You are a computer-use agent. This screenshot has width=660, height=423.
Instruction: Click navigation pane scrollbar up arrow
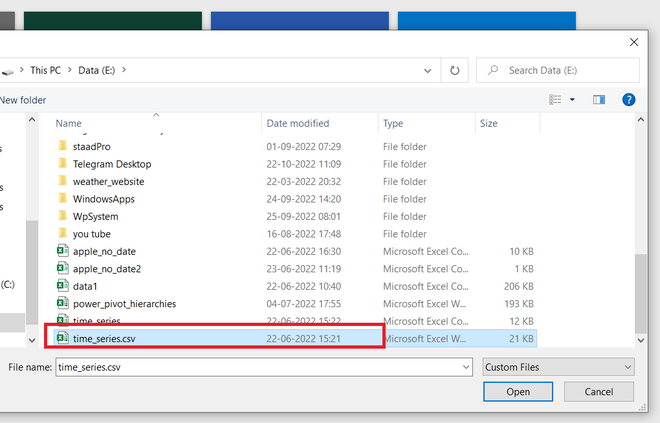[32, 120]
